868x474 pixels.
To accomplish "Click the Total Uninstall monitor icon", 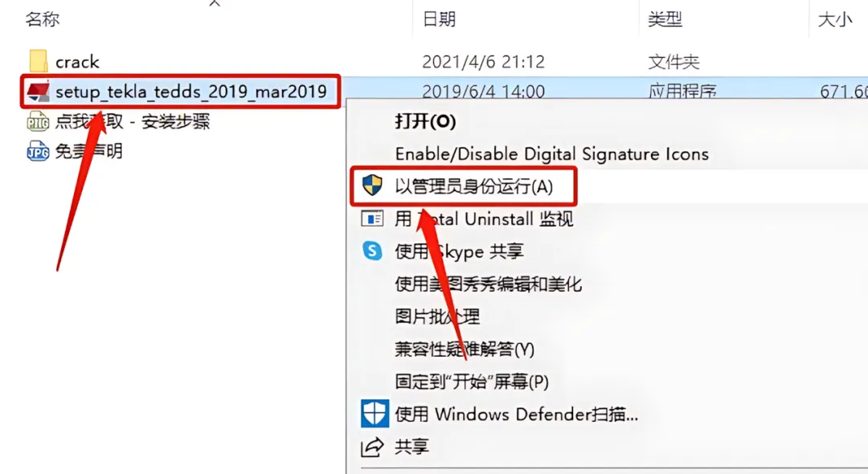I will (x=372, y=219).
